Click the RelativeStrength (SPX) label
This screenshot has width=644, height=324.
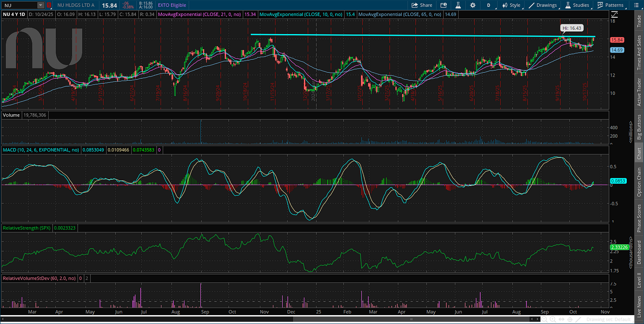[27, 228]
